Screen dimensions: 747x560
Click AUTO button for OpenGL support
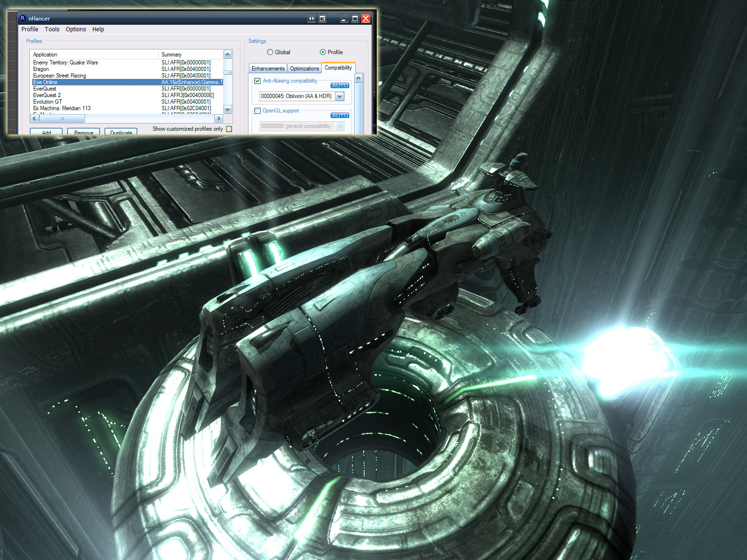(340, 115)
